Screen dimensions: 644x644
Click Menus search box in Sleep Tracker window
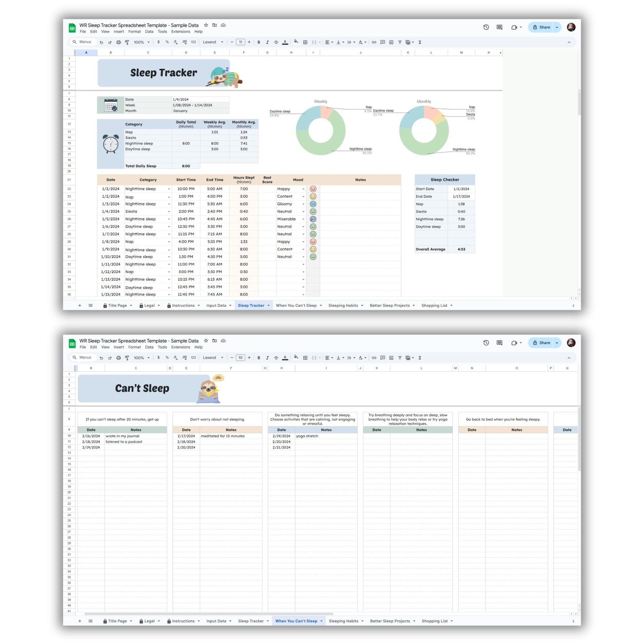(83, 42)
